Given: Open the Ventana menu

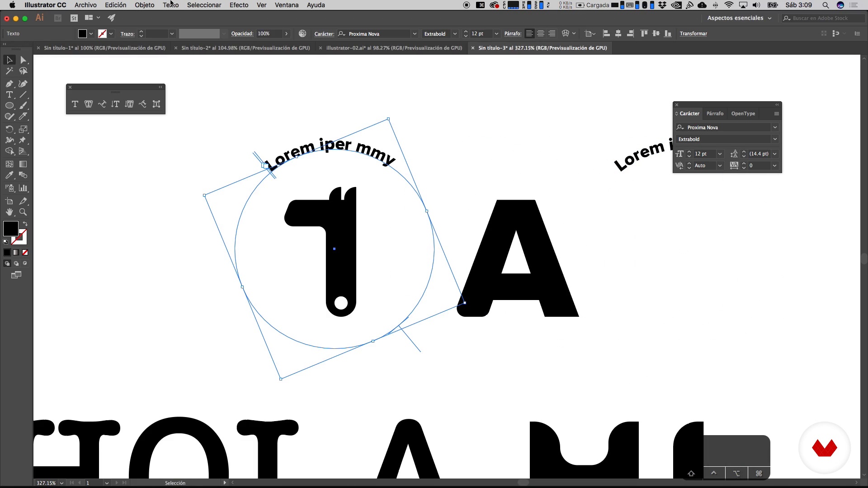Looking at the screenshot, I should (287, 5).
